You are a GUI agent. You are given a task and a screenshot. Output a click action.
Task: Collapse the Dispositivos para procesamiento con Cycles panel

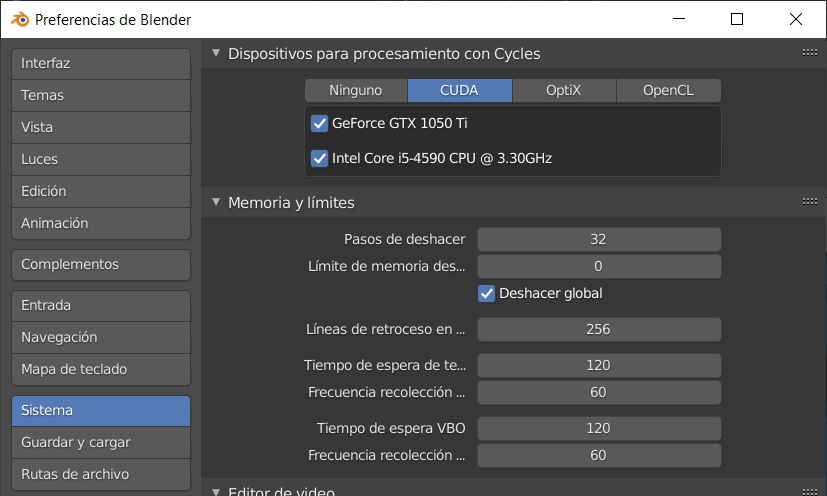(x=216, y=53)
